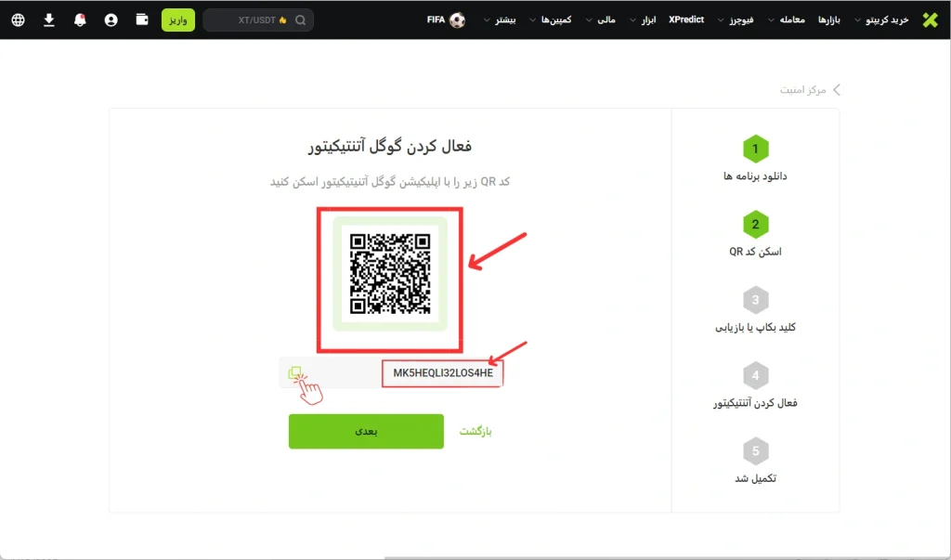
Task: Open the FIFA menu item
Action: coord(436,20)
